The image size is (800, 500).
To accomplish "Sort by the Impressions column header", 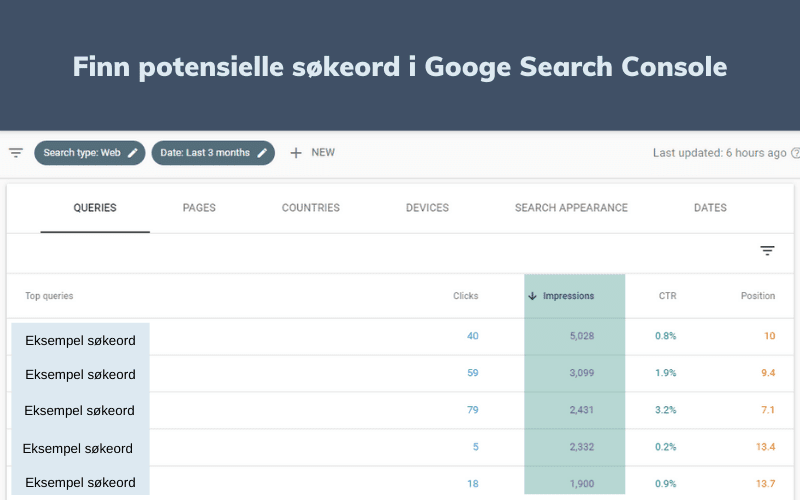I will point(568,296).
